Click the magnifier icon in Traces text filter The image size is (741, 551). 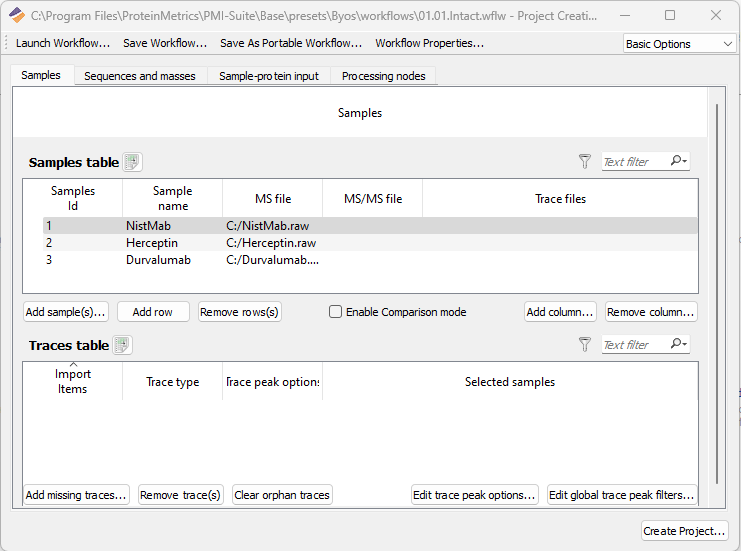coord(679,344)
